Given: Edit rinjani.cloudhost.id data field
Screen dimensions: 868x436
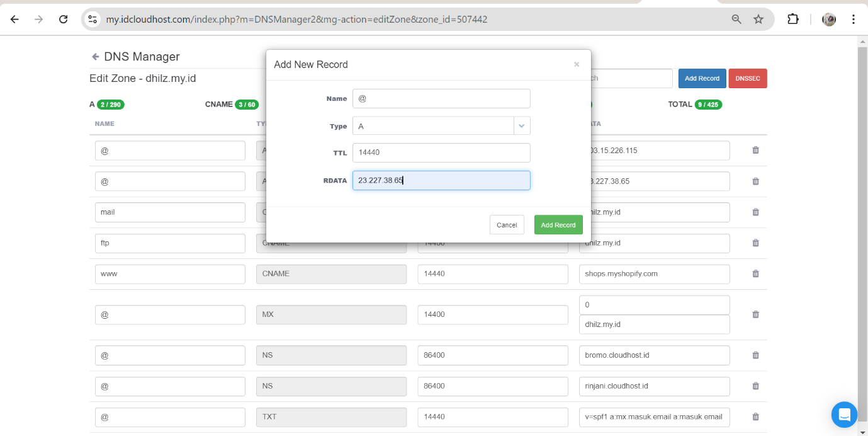Looking at the screenshot, I should click(x=654, y=386).
